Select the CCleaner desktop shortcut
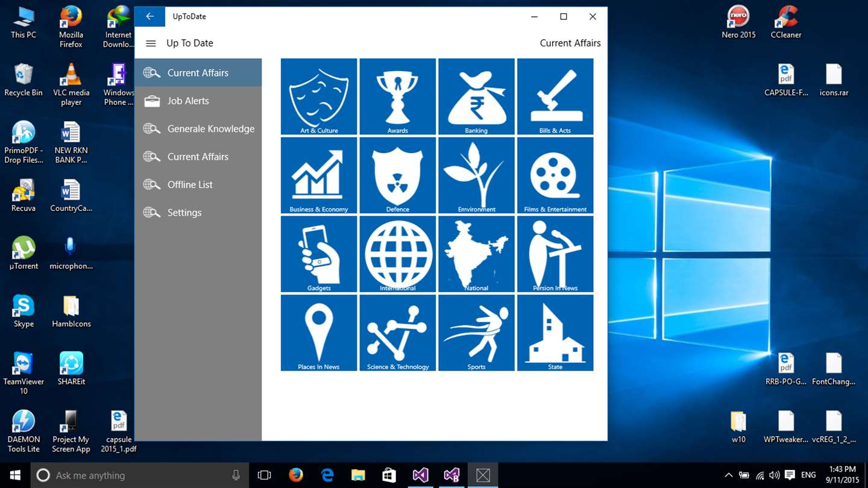This screenshot has height=488, width=868. point(786,23)
